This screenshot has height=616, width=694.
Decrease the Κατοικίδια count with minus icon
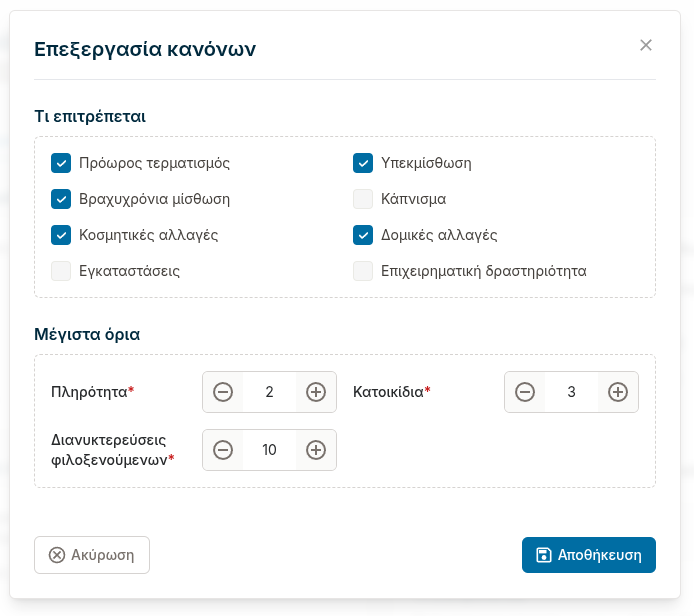525,392
